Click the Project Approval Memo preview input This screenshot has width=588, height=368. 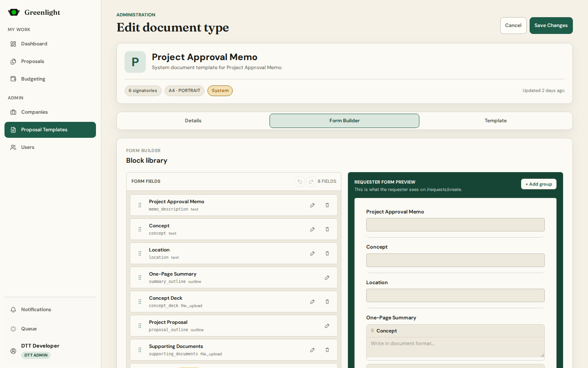click(455, 225)
